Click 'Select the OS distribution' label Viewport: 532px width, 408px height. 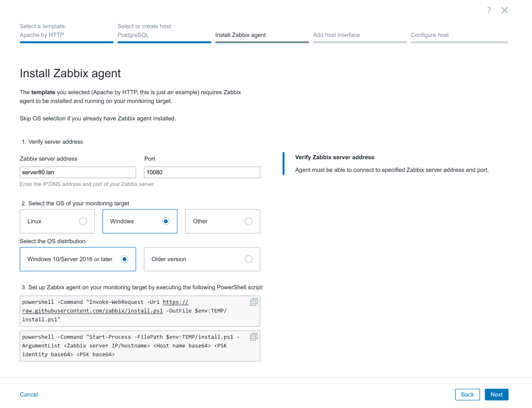click(x=53, y=241)
